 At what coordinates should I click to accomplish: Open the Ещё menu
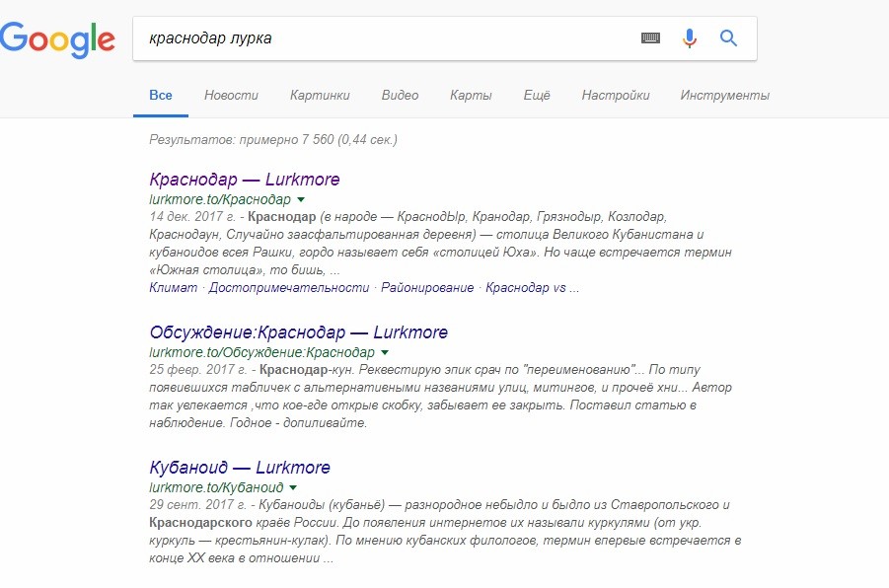(537, 96)
